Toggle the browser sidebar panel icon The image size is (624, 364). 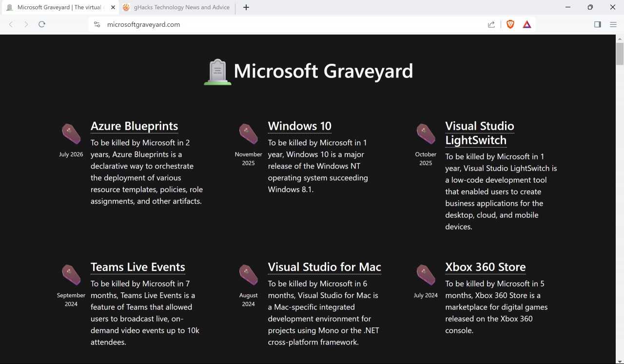point(598,24)
